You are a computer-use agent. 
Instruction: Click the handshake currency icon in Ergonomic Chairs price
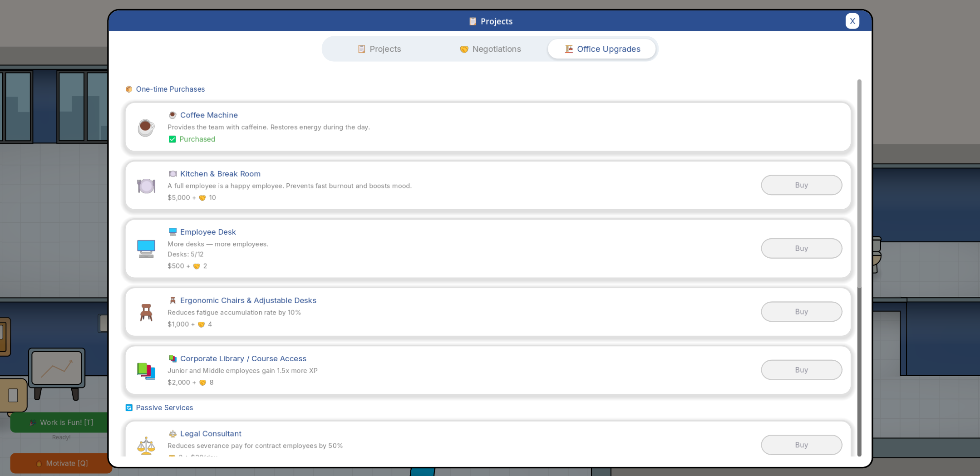pyautogui.click(x=201, y=324)
